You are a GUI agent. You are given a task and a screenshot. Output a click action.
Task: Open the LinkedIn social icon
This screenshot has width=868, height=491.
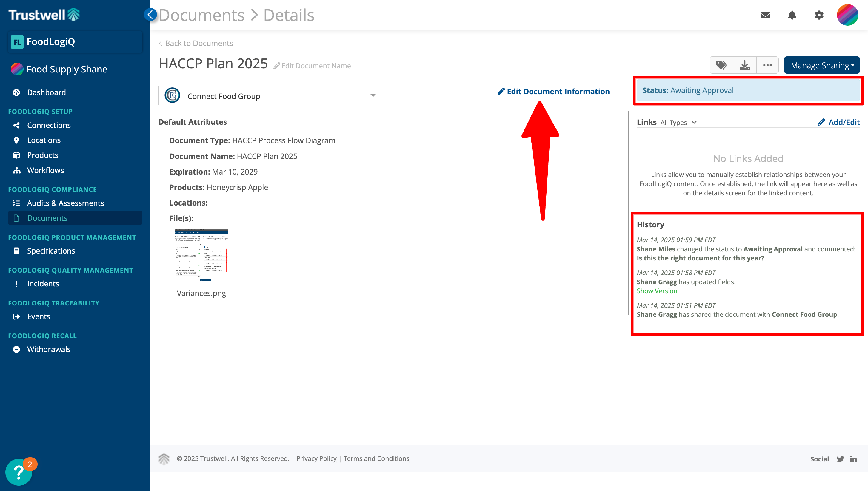tap(853, 459)
